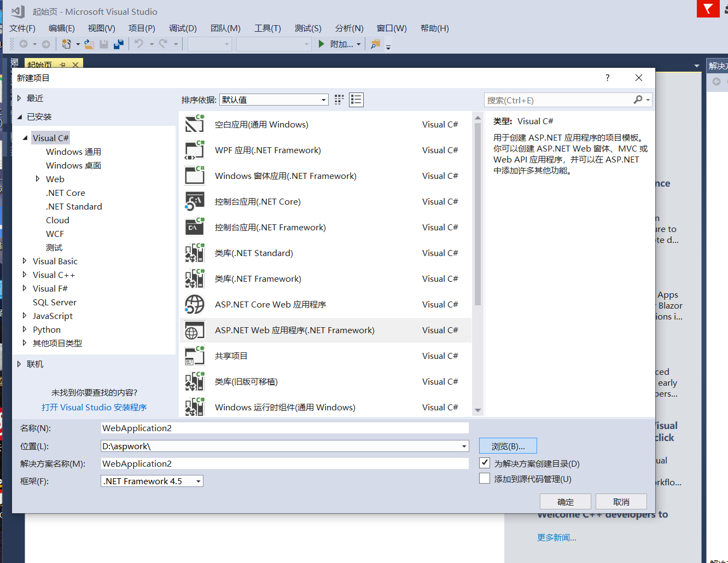Click the green start/attach play icon

coord(322,44)
